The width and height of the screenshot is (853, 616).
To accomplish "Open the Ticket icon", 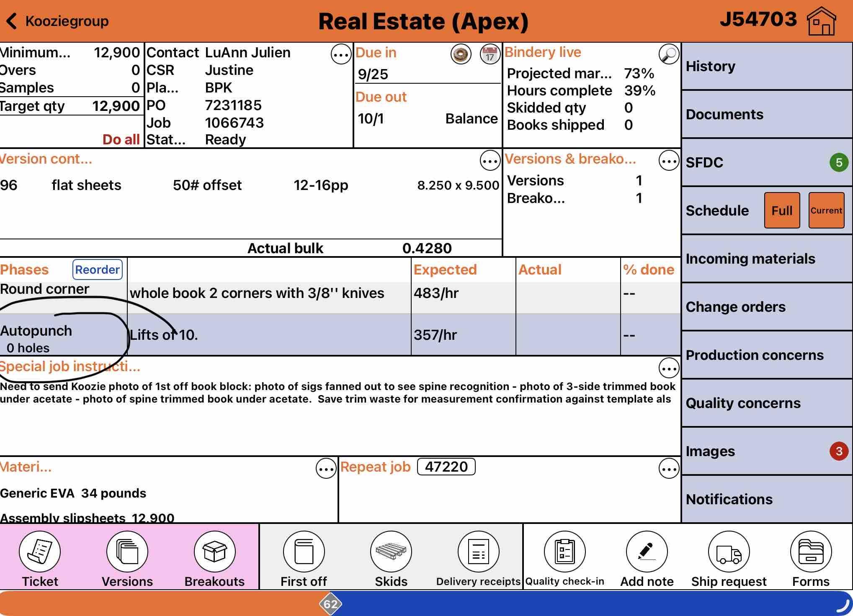I will pyautogui.click(x=40, y=552).
